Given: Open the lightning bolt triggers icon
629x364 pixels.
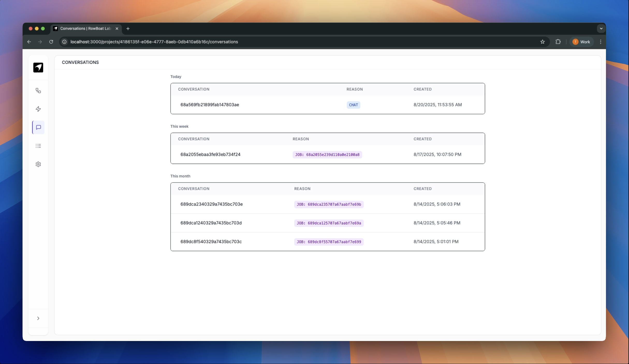Looking at the screenshot, I should pyautogui.click(x=38, y=109).
